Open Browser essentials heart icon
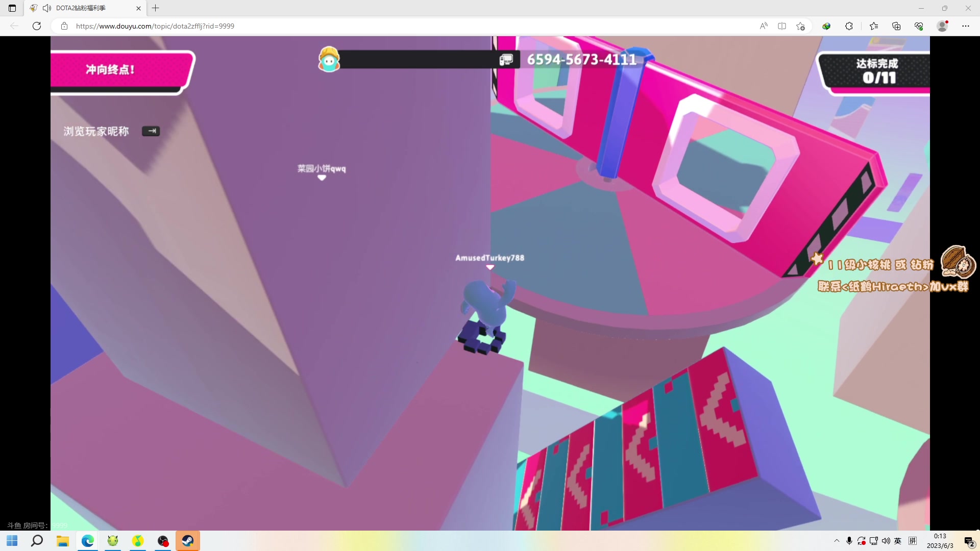This screenshot has width=980, height=551. coord(919,26)
